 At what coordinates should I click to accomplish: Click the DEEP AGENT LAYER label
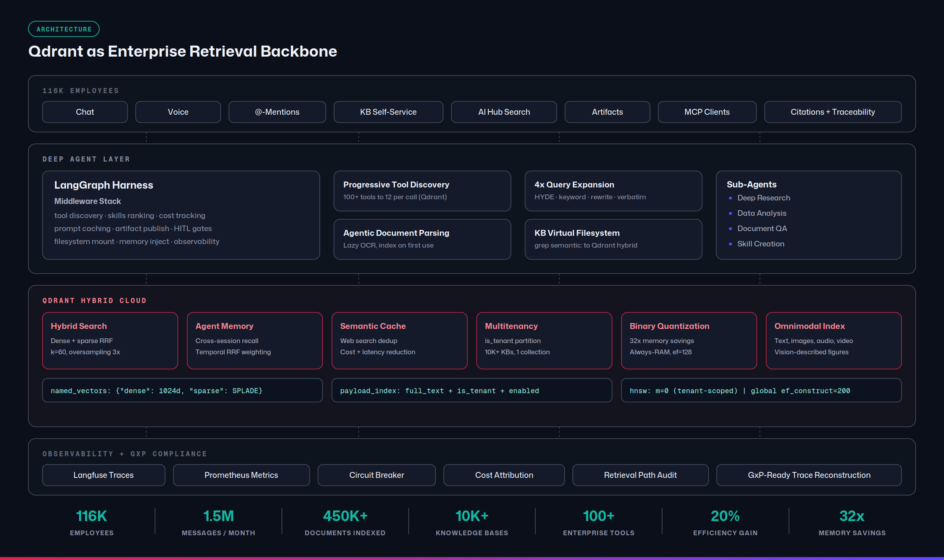pyautogui.click(x=86, y=159)
